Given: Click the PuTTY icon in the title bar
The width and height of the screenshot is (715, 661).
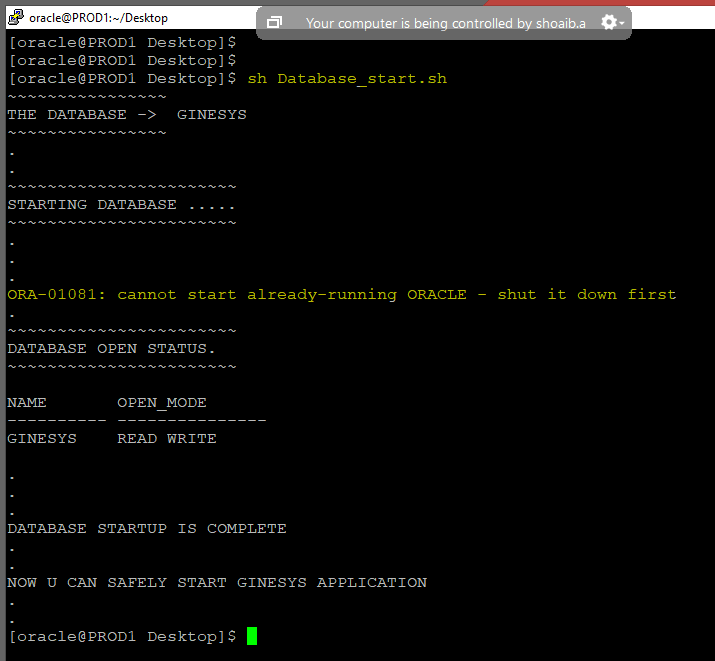Looking at the screenshot, I should click(16, 17).
